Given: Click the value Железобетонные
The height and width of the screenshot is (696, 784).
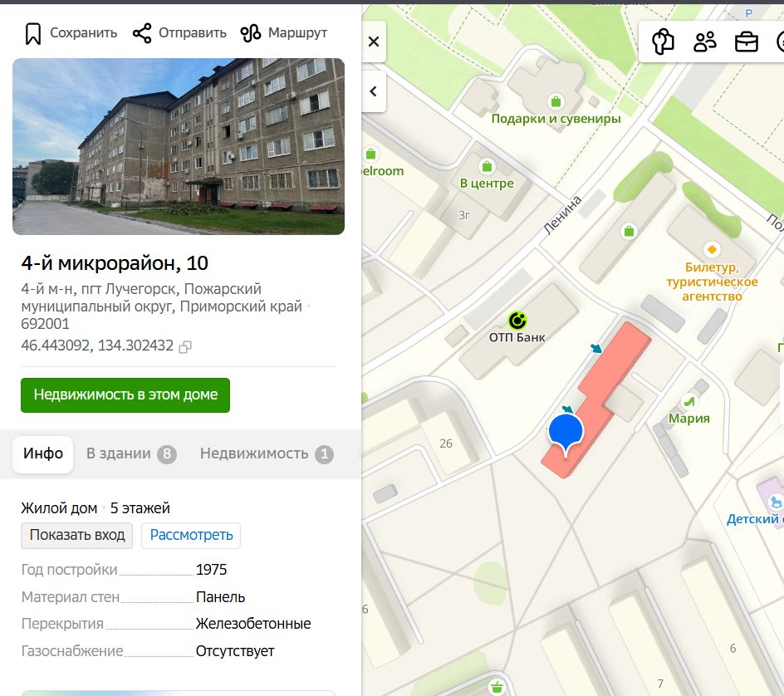Looking at the screenshot, I should pos(253,624).
